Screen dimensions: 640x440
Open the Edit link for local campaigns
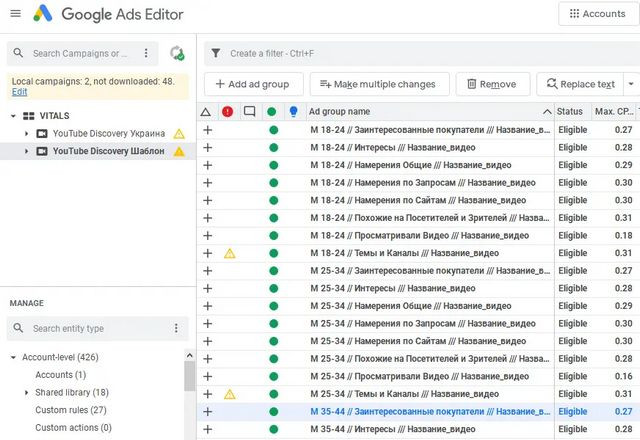tap(19, 92)
